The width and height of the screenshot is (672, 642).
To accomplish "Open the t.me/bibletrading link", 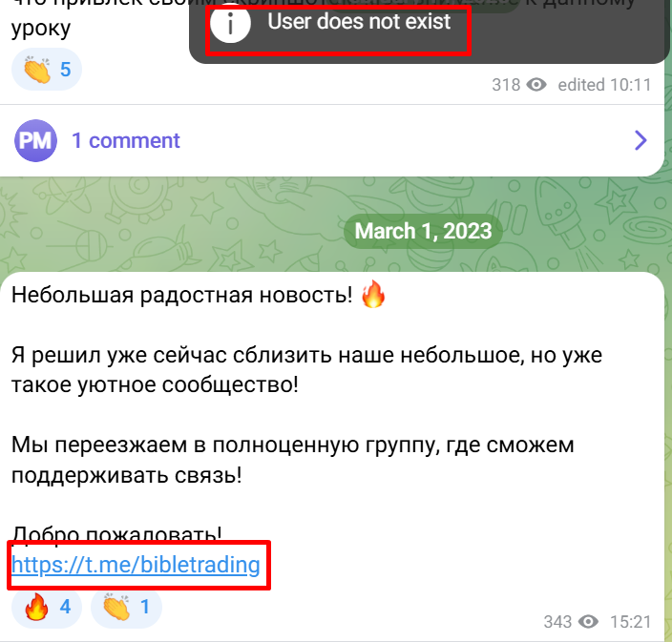I will pyautogui.click(x=136, y=565).
